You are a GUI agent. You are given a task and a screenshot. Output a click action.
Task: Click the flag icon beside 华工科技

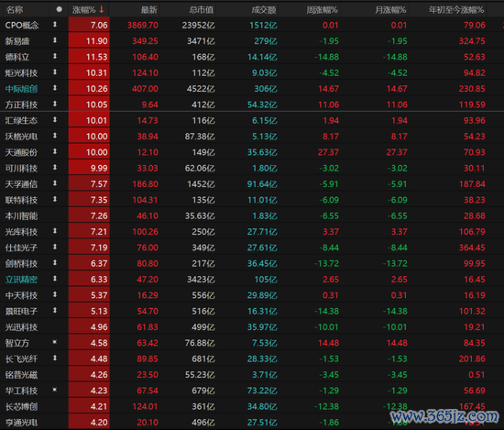pyautogui.click(x=55, y=390)
